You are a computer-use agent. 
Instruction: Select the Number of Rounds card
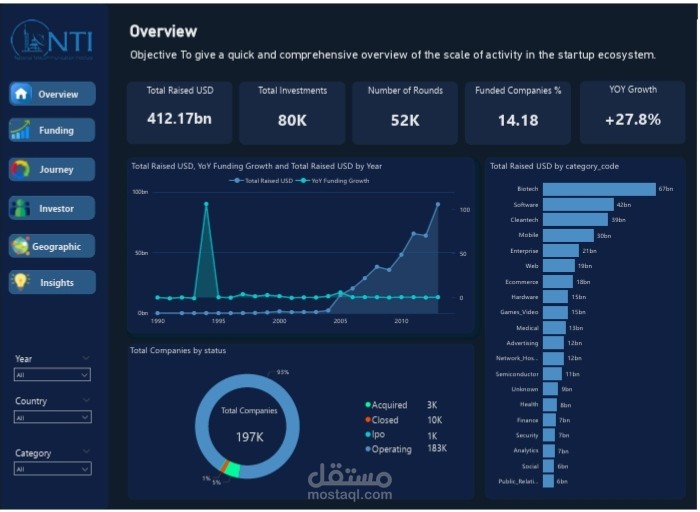(405, 112)
